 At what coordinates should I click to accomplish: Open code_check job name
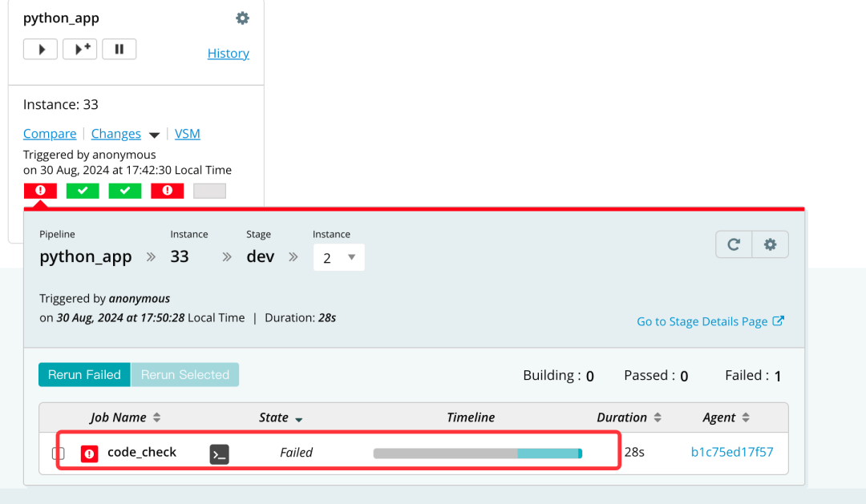[142, 452]
